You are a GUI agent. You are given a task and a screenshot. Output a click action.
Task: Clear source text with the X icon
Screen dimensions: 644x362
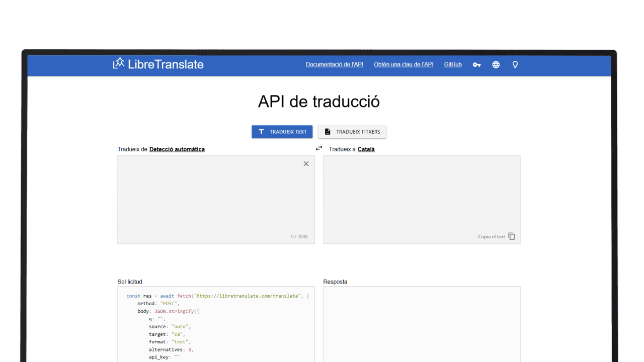click(306, 164)
